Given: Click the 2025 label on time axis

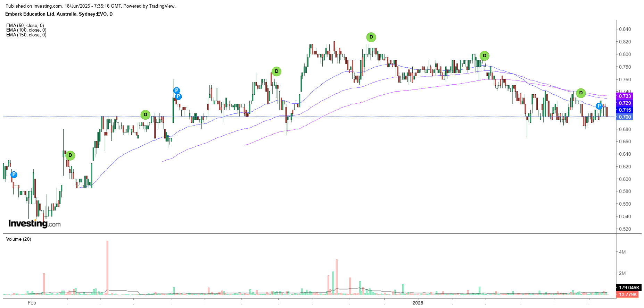Looking at the screenshot, I should [418, 303].
